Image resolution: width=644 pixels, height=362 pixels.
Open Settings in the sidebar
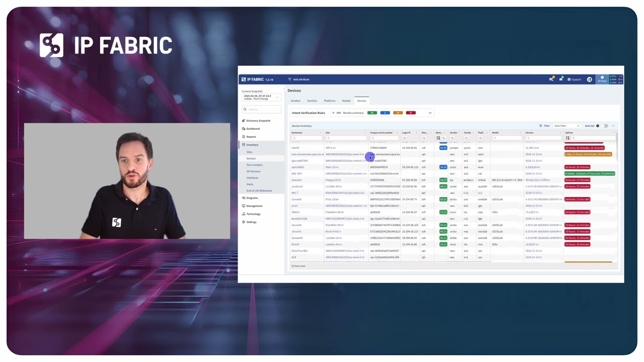[252, 222]
